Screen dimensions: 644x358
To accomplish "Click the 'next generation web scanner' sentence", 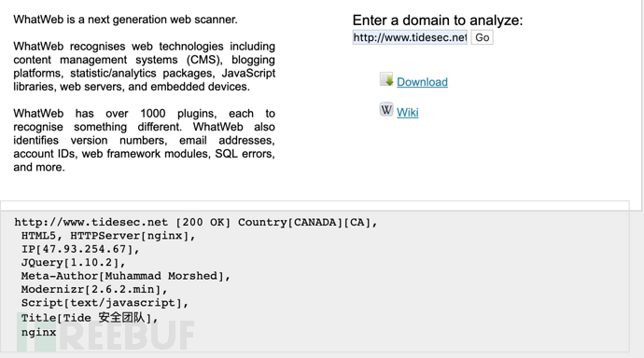I will [x=125, y=20].
